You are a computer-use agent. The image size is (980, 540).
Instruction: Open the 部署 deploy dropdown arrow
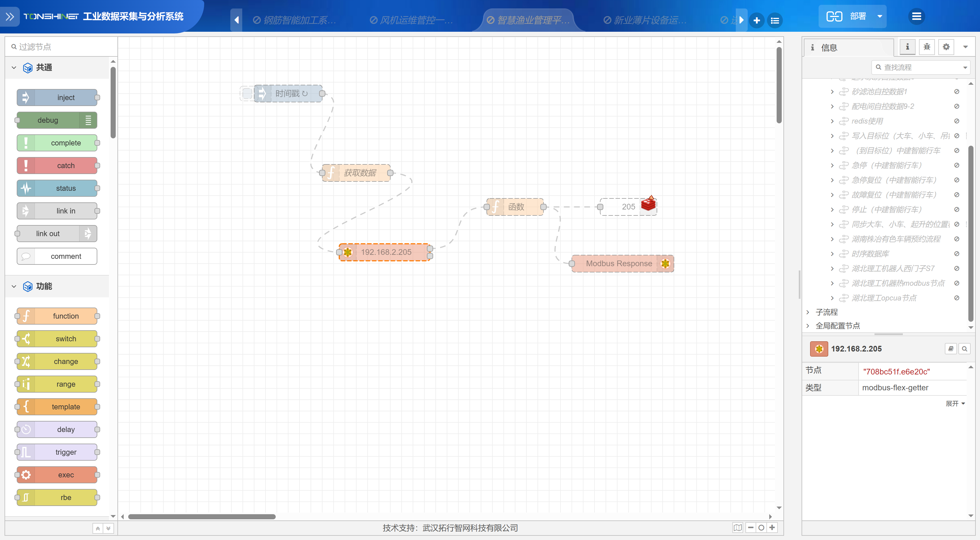pos(880,16)
